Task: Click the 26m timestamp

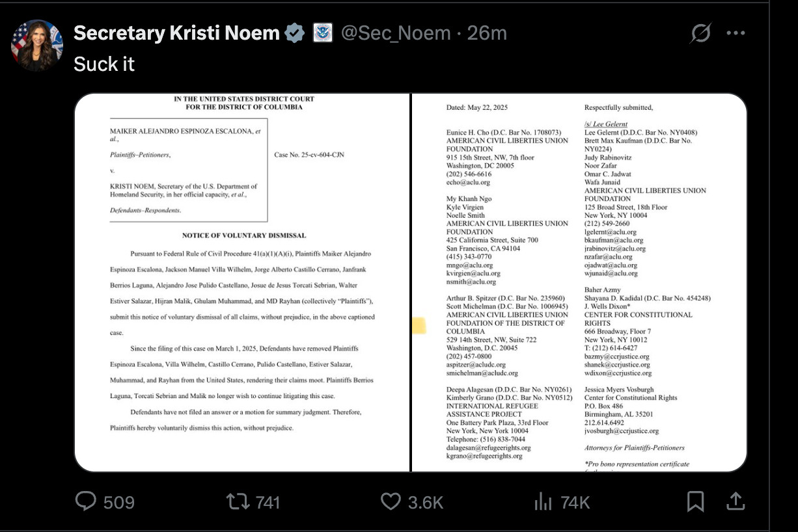Action: [487, 33]
